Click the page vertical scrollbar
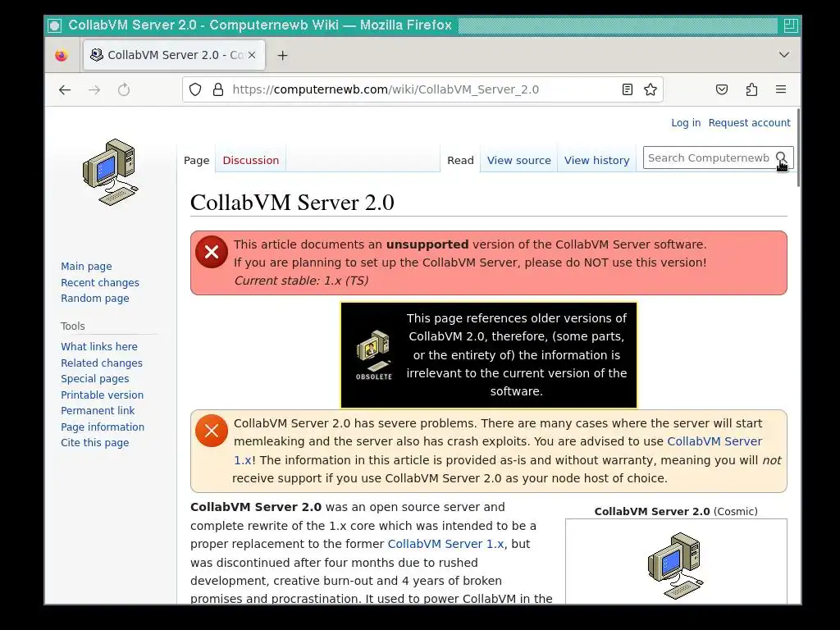 pyautogui.click(x=798, y=148)
